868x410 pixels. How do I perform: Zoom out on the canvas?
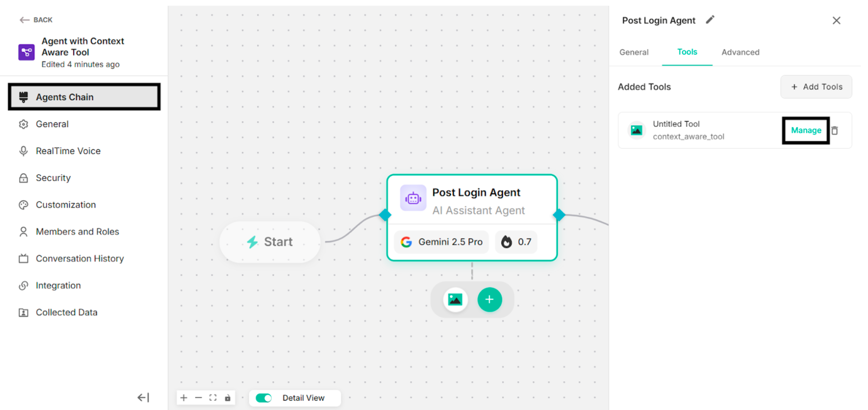tap(198, 398)
